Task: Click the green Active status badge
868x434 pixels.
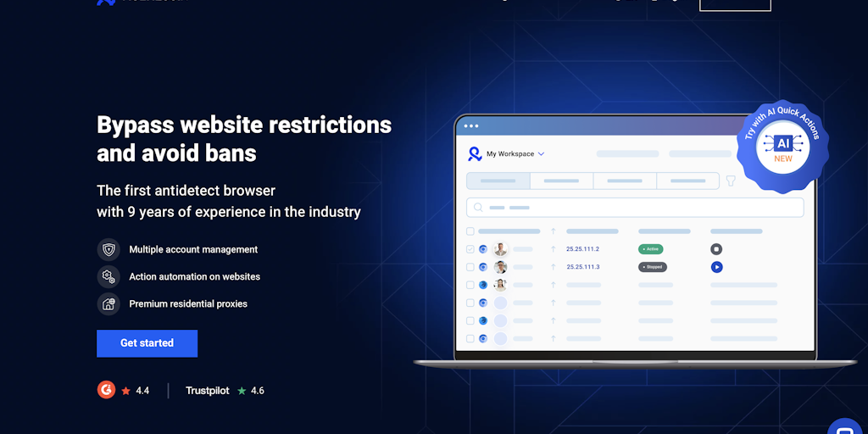Action: 650,249
